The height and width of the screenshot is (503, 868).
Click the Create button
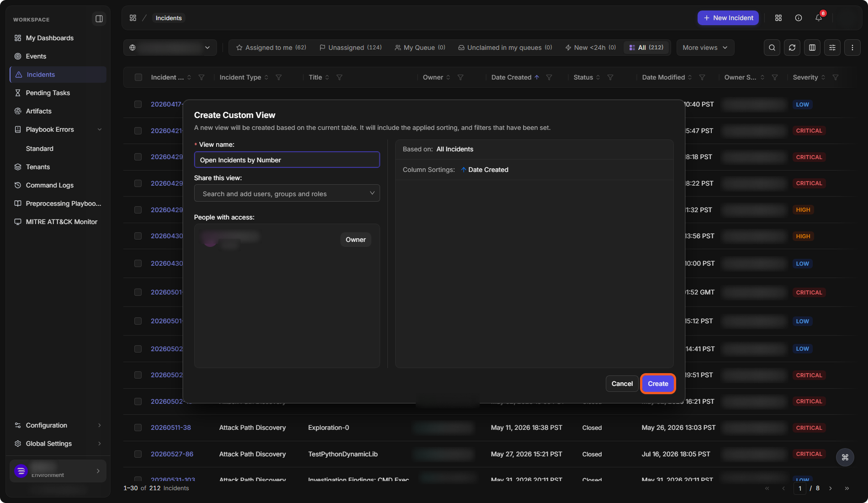point(658,384)
